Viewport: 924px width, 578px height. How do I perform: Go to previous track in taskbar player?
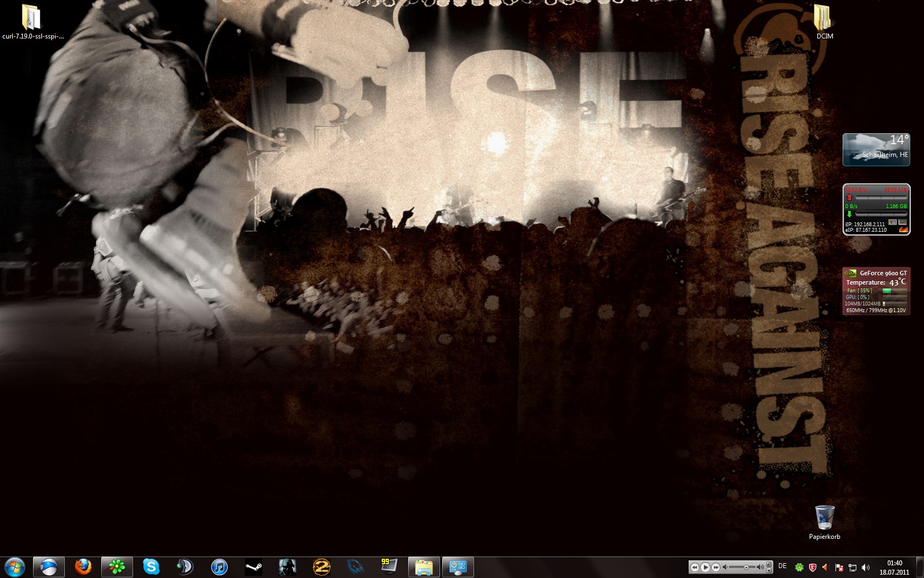(695, 567)
